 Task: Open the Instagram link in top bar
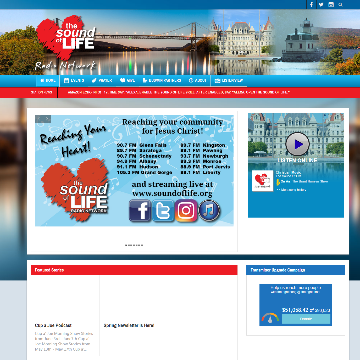point(331,5)
